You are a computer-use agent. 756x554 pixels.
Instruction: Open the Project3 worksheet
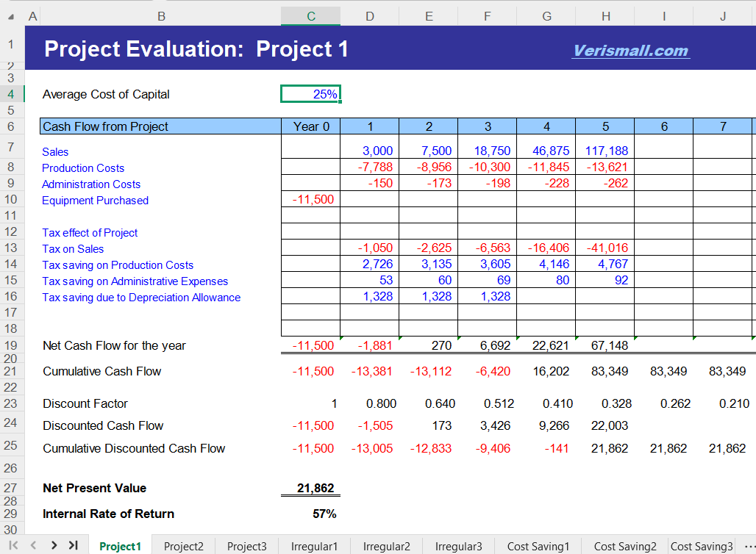(246, 546)
